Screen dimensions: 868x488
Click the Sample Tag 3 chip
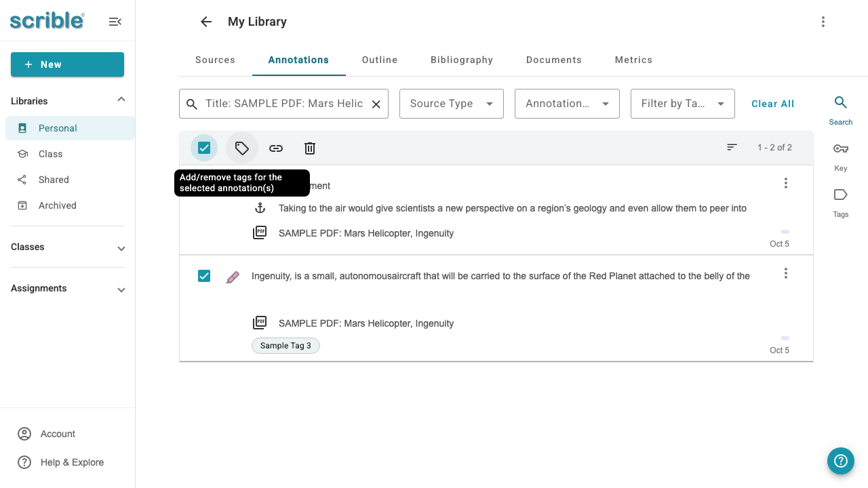[x=285, y=346]
